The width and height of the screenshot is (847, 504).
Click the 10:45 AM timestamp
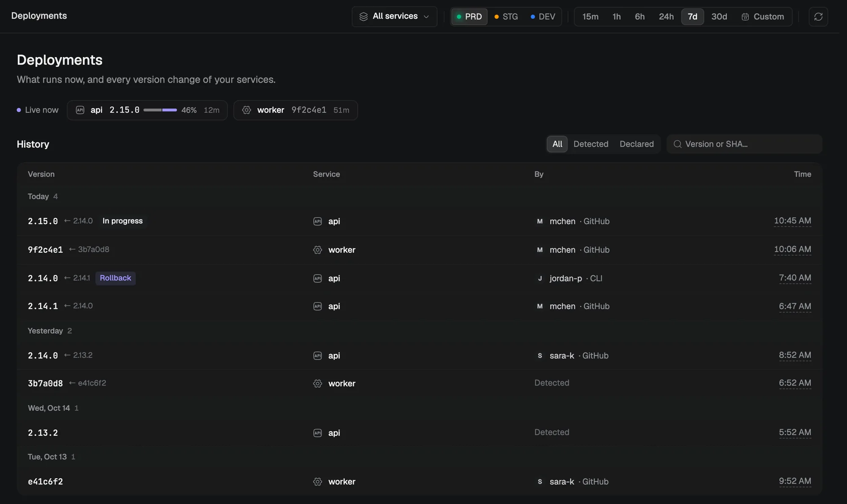[792, 221]
